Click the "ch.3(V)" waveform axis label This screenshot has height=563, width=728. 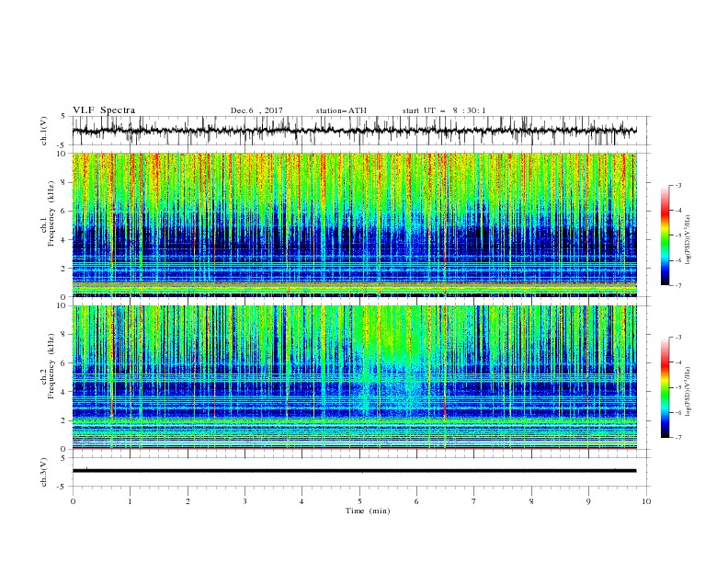pos(44,472)
